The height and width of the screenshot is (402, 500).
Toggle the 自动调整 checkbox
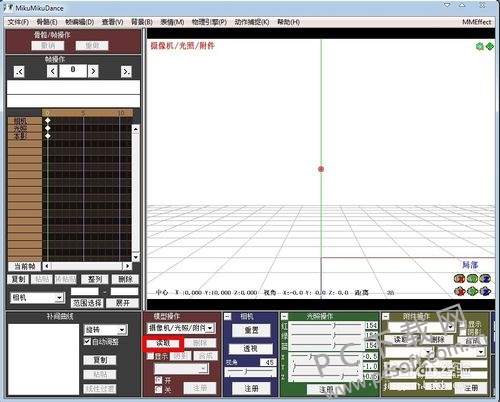87,342
